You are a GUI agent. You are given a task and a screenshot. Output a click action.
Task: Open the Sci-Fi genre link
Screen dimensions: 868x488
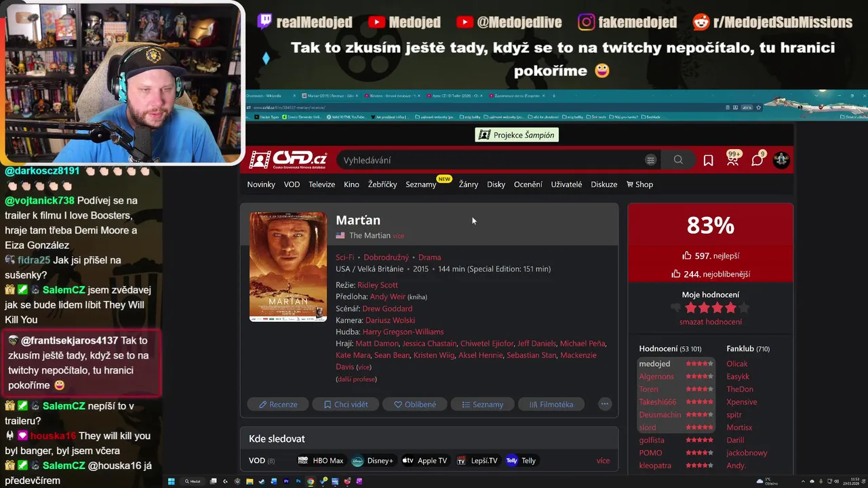pos(344,258)
